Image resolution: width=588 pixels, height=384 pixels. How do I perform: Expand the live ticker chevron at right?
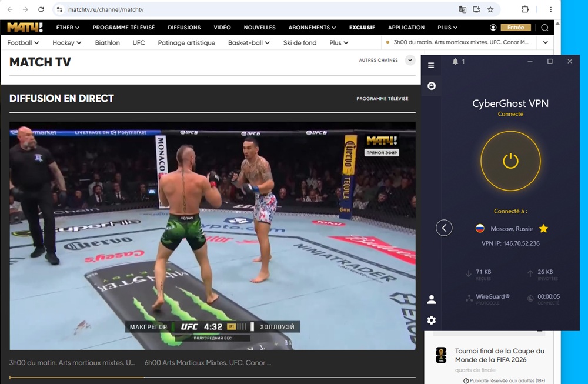(546, 42)
